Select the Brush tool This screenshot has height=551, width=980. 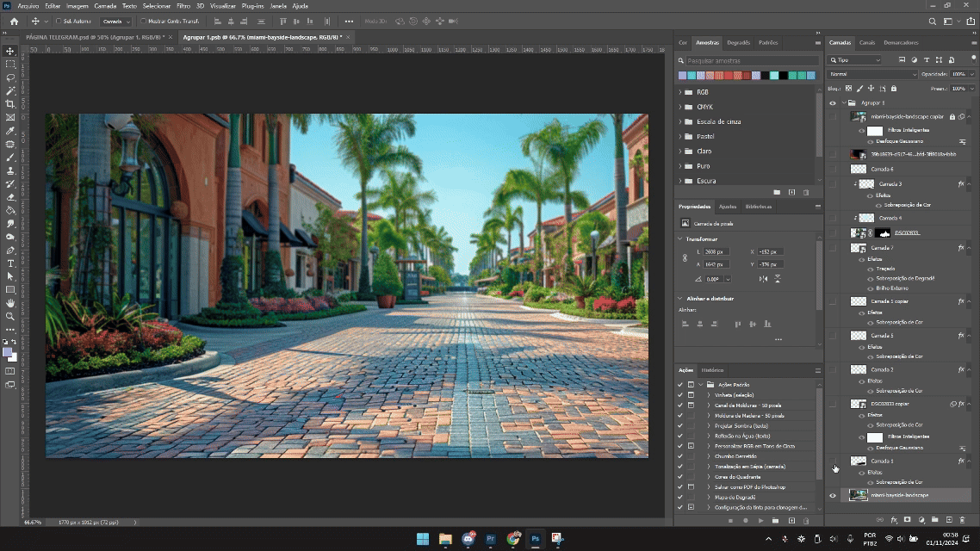pos(10,158)
